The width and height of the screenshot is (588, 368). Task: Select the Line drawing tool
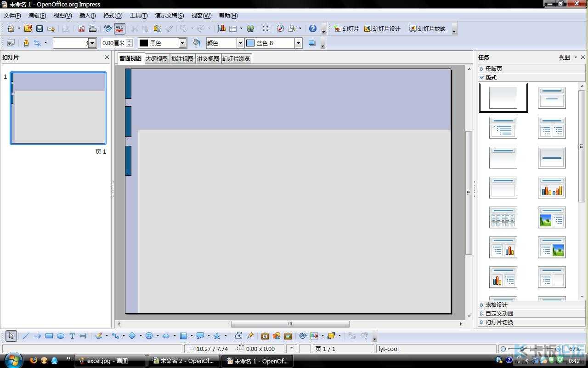pos(26,336)
